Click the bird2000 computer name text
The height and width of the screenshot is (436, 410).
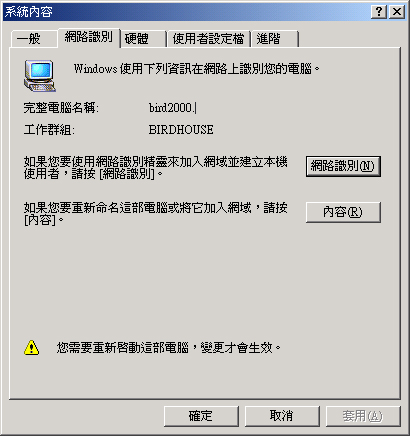pyautogui.click(x=172, y=108)
